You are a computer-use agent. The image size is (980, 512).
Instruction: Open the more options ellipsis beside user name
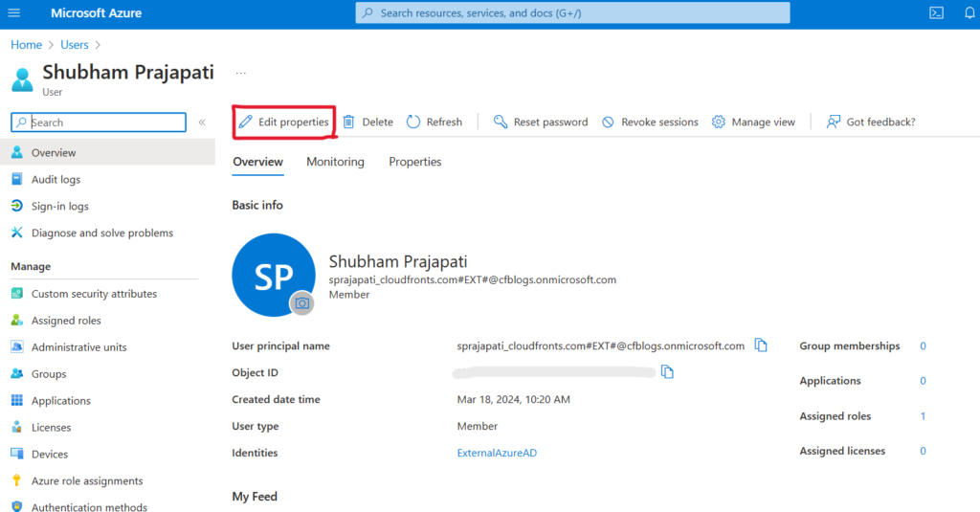(x=240, y=73)
